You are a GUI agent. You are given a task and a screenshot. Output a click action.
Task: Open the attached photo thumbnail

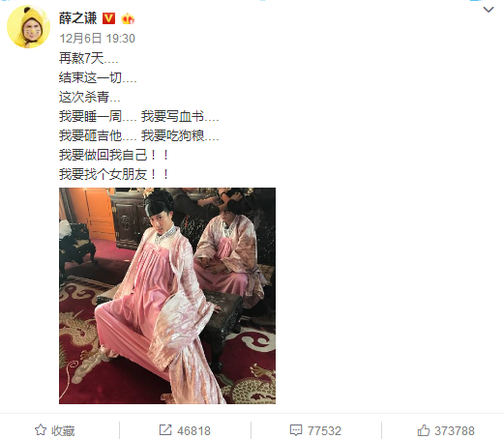[x=167, y=296]
